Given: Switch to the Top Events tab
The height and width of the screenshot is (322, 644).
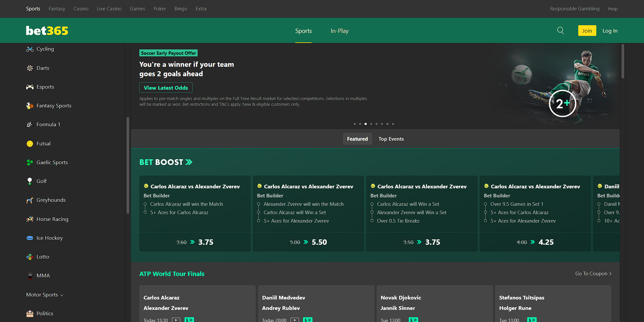Looking at the screenshot, I should click(391, 139).
